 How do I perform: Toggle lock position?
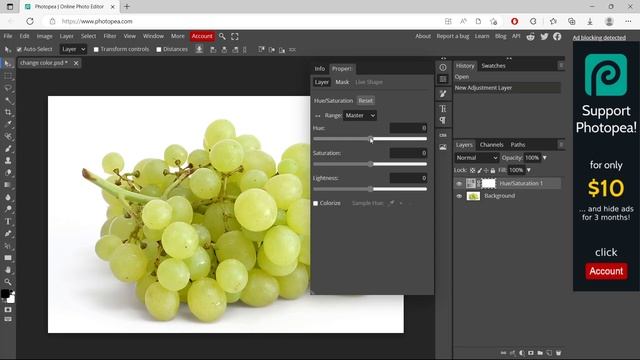point(486,170)
